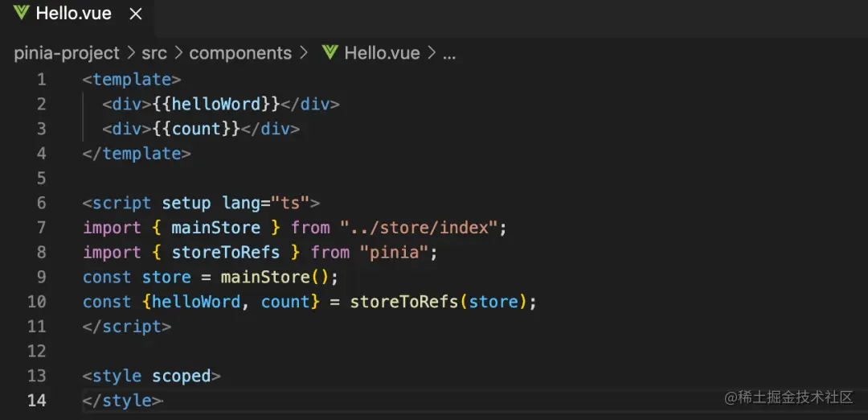Image resolution: width=868 pixels, height=420 pixels.
Task: Click mainStore in the import statement
Action: coord(216,228)
